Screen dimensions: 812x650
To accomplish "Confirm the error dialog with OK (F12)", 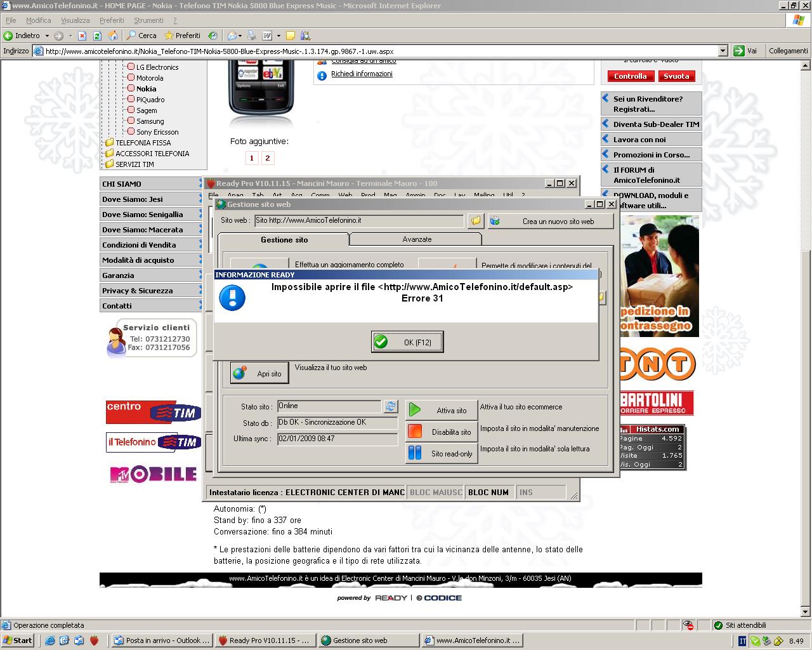I will 407,342.
